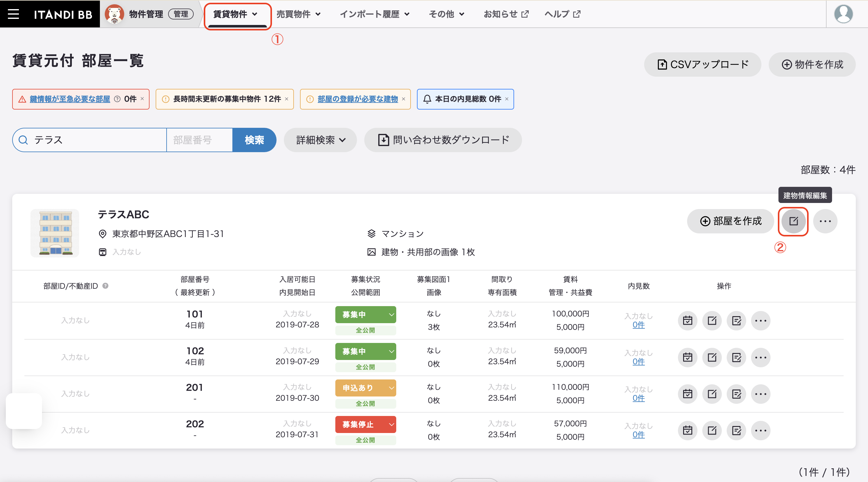The width and height of the screenshot is (868, 482).
Task: Click help icon next to 部屋ID/不動産ID
Action: click(x=105, y=286)
